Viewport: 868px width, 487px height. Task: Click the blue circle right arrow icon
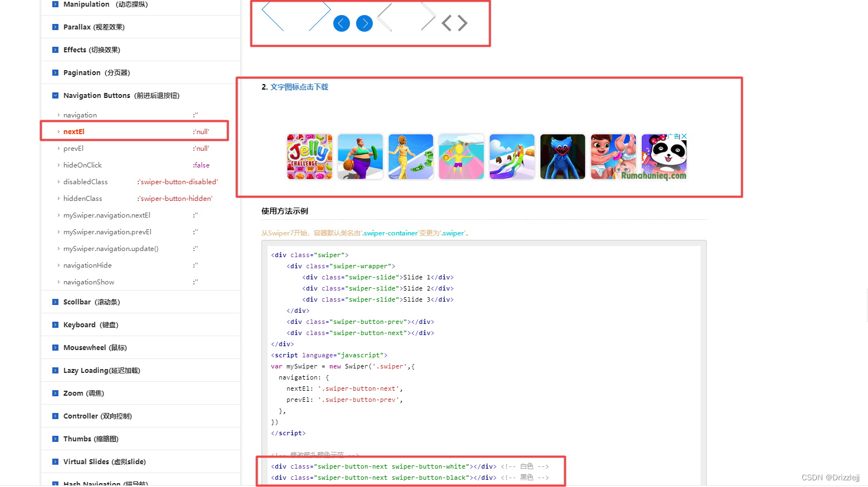364,23
